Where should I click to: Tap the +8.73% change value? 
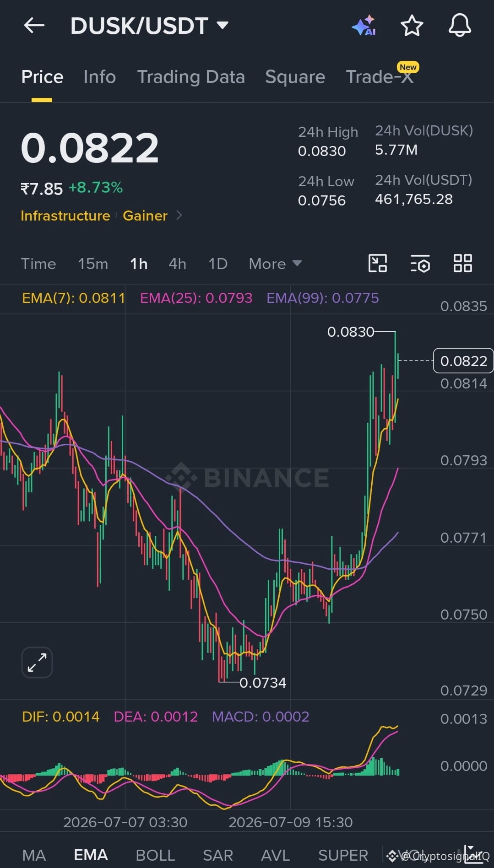click(x=96, y=187)
